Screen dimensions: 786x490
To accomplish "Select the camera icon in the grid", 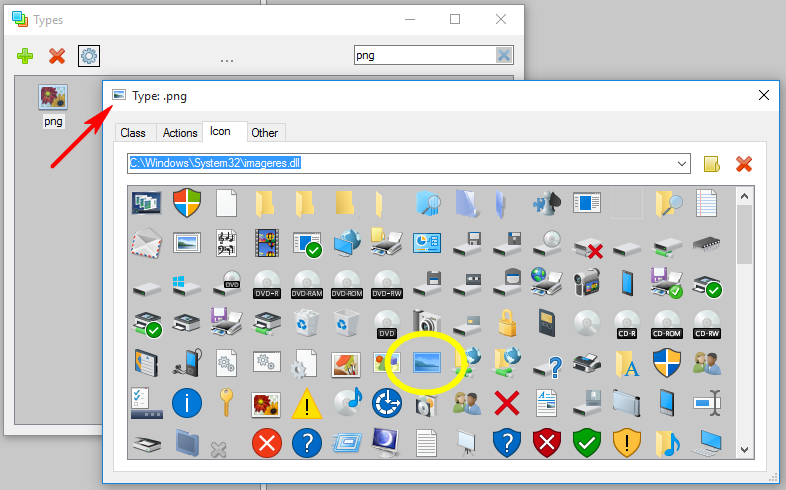I will click(427, 321).
